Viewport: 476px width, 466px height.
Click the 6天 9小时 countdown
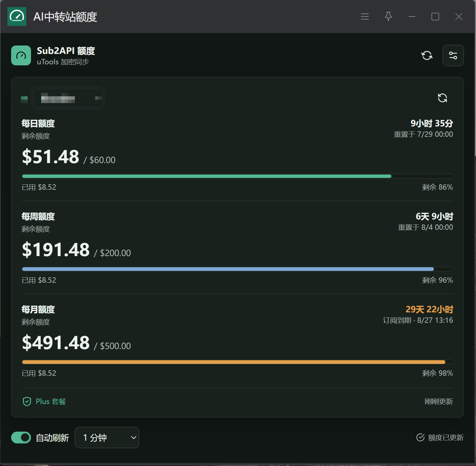[x=435, y=216]
